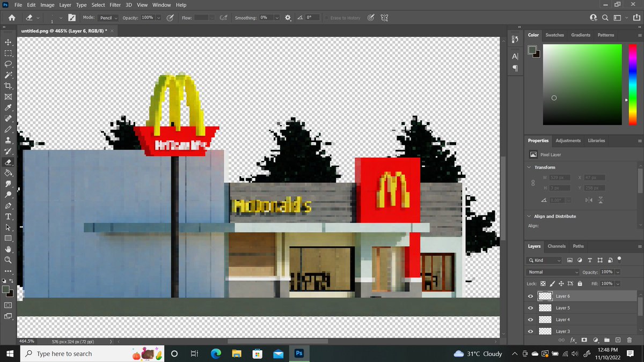This screenshot has width=644, height=362.
Task: Select the Brush tool
Action: point(8,130)
